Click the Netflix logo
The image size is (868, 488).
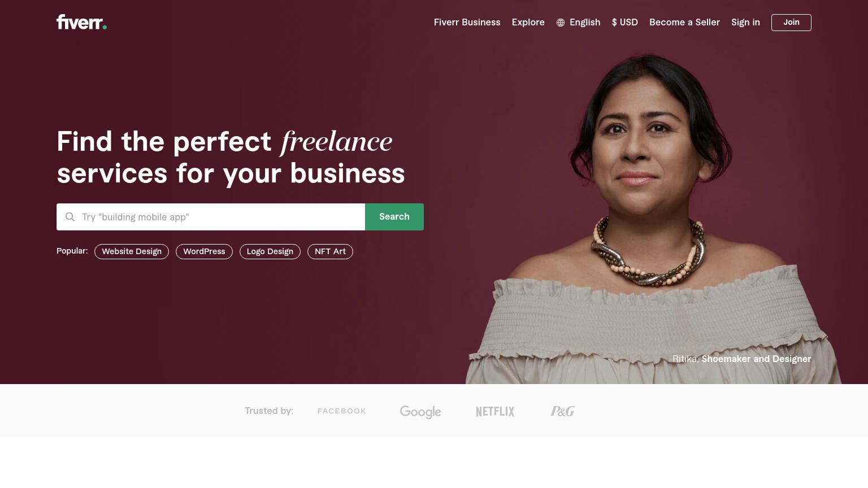click(x=495, y=411)
